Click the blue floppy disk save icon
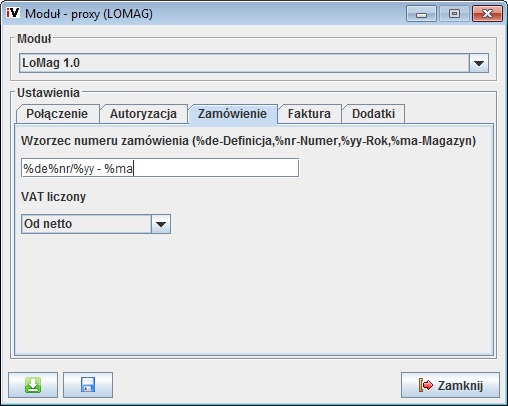508x406 pixels. 88,385
